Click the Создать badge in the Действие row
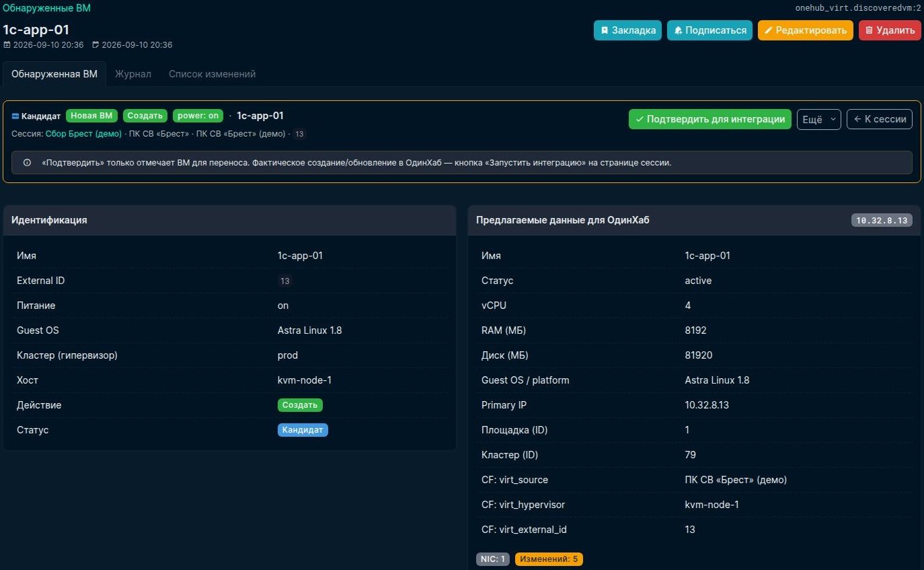The image size is (924, 570). [300, 405]
